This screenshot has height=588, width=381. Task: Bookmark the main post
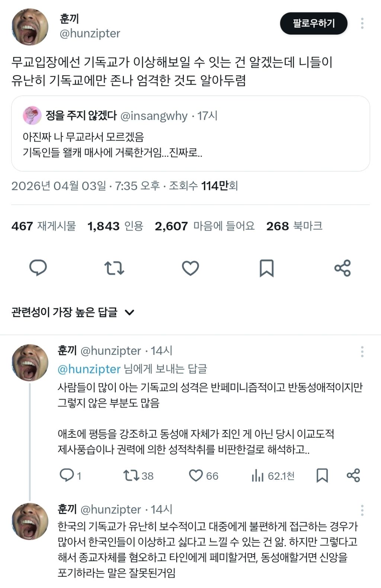pos(266,268)
